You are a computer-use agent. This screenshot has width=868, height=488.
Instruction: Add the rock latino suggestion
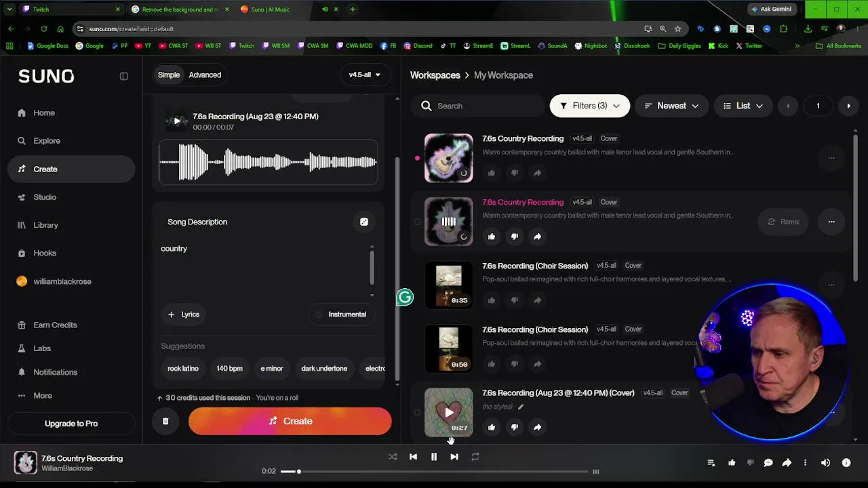183,369
